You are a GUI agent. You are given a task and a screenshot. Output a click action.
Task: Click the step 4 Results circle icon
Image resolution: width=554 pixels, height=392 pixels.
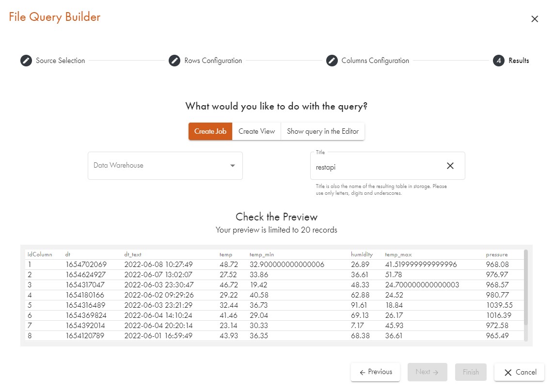click(x=499, y=61)
